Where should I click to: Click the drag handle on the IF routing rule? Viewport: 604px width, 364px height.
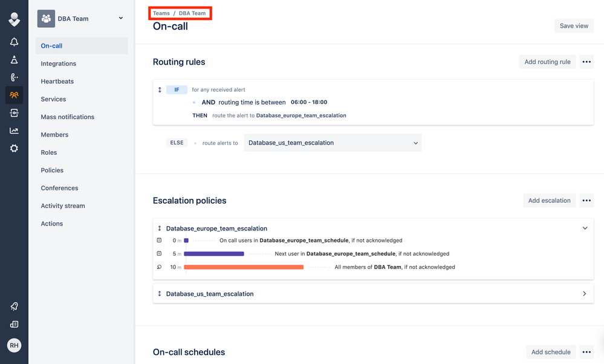[x=160, y=89]
